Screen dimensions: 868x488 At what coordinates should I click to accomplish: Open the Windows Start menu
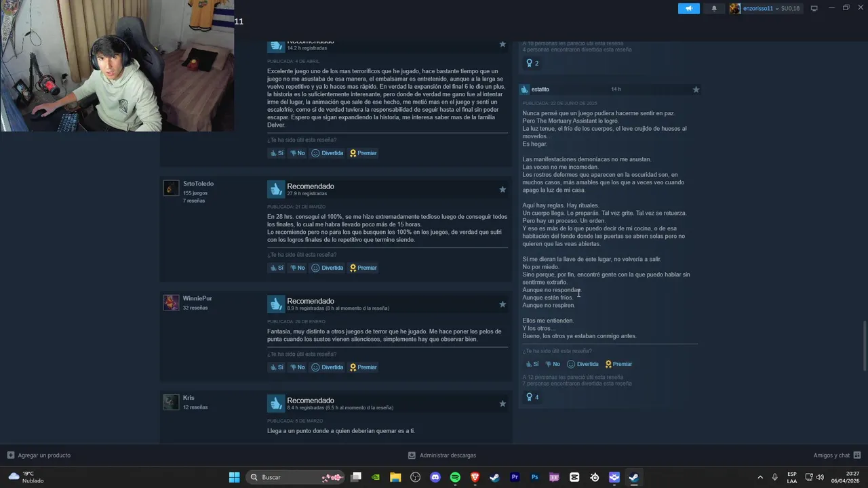click(x=234, y=477)
